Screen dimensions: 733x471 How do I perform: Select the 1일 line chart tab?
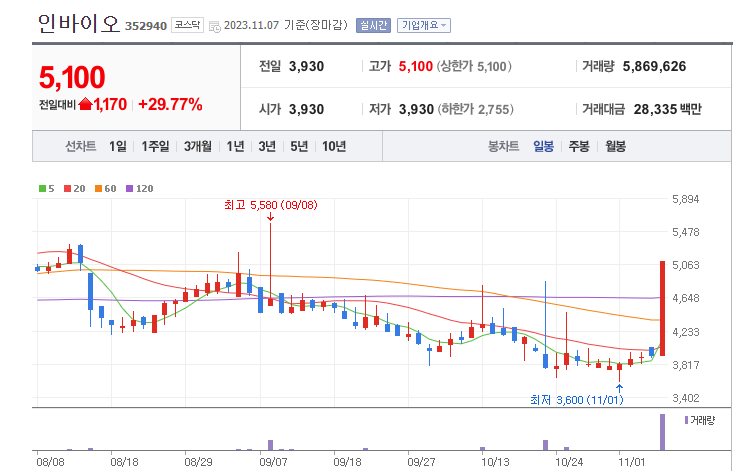118,146
